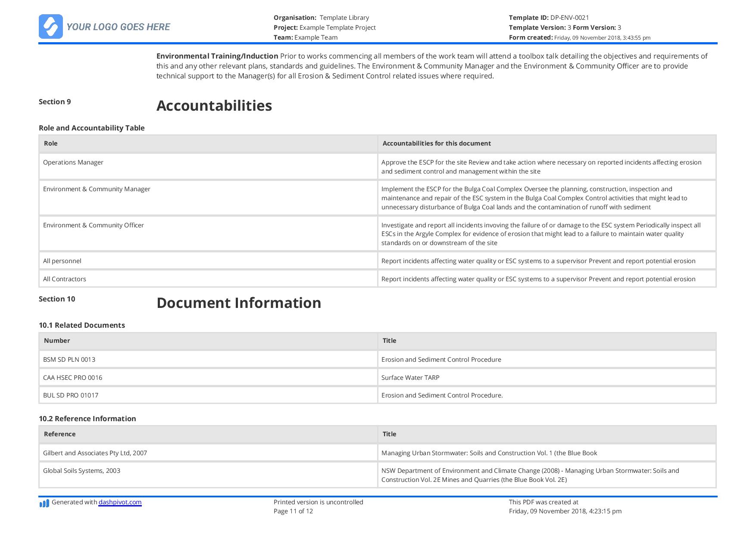Click 'Team: Example Team' header line
756x534 pixels.
click(306, 37)
